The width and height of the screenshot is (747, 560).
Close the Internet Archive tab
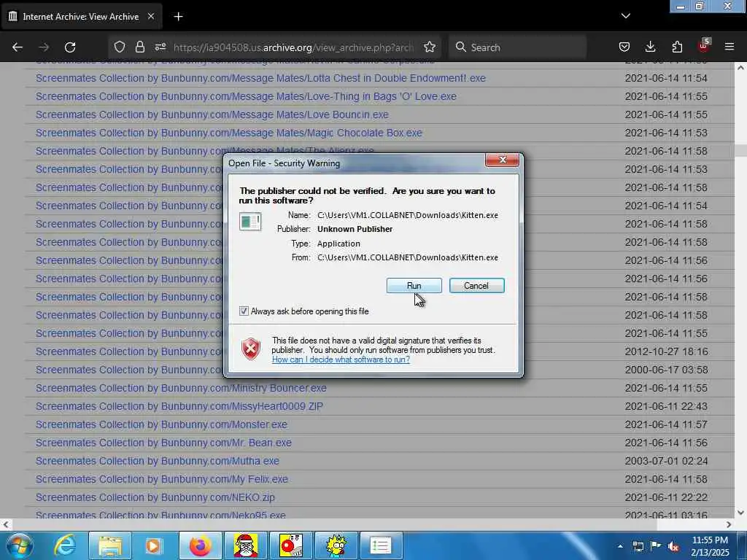click(x=151, y=16)
